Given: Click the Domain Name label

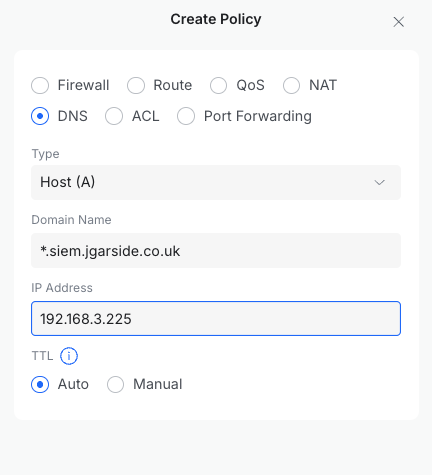Looking at the screenshot, I should (71, 220).
